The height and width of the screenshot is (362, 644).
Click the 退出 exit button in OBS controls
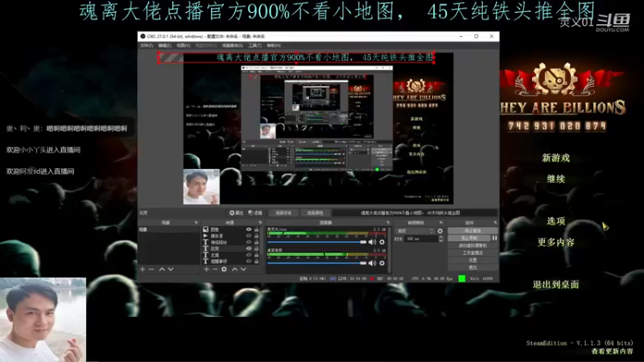[473, 268]
